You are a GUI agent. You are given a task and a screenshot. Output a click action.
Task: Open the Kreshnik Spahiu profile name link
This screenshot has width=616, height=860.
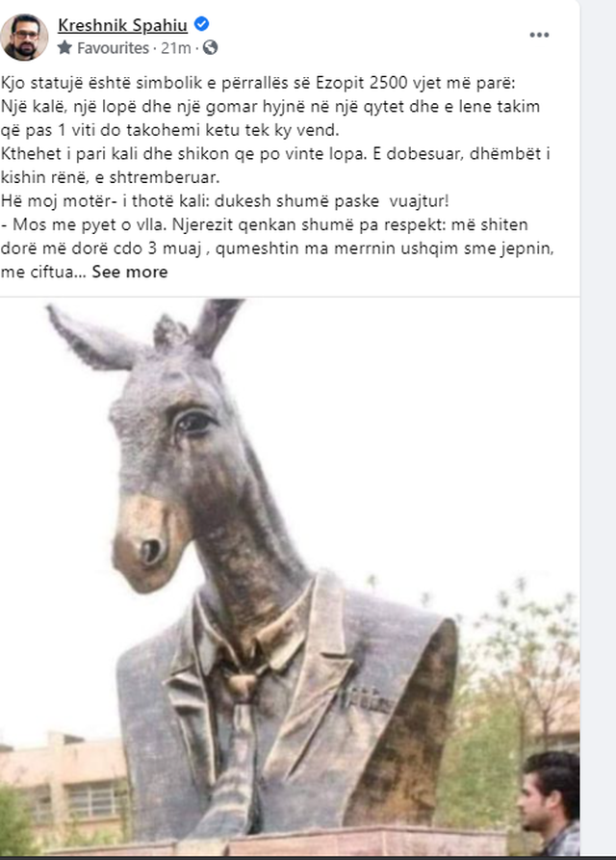click(x=123, y=25)
